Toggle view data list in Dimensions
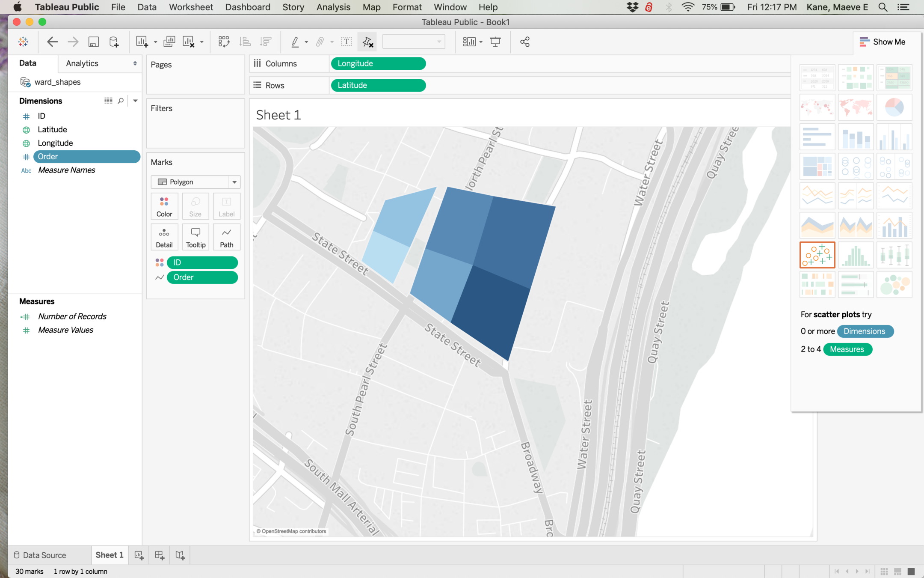The image size is (924, 578). click(108, 101)
